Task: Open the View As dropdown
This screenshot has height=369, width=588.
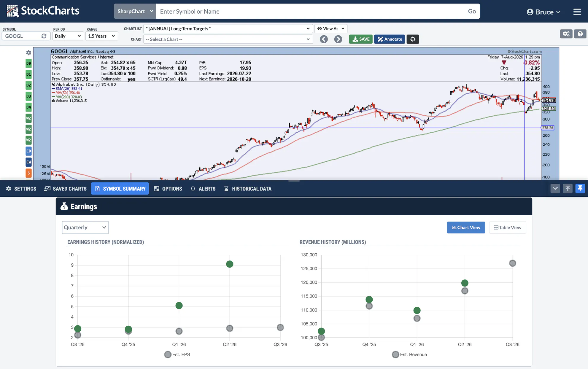Action: [x=330, y=28]
